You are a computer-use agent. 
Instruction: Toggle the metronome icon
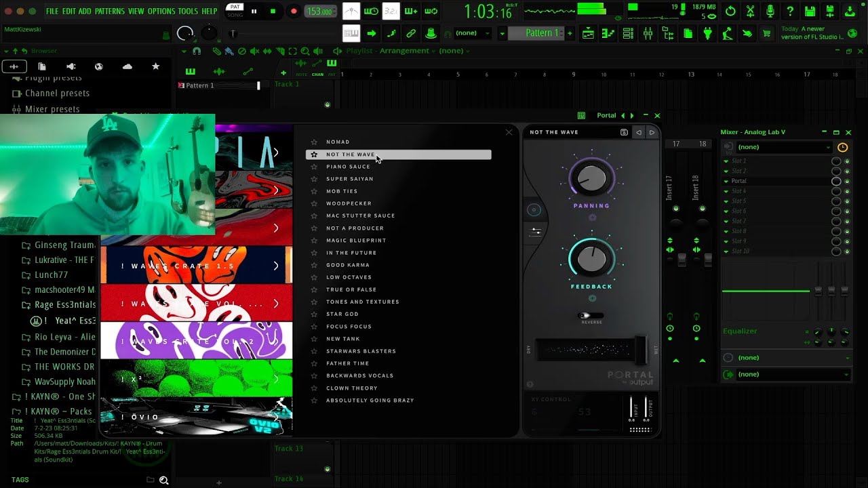351,11
